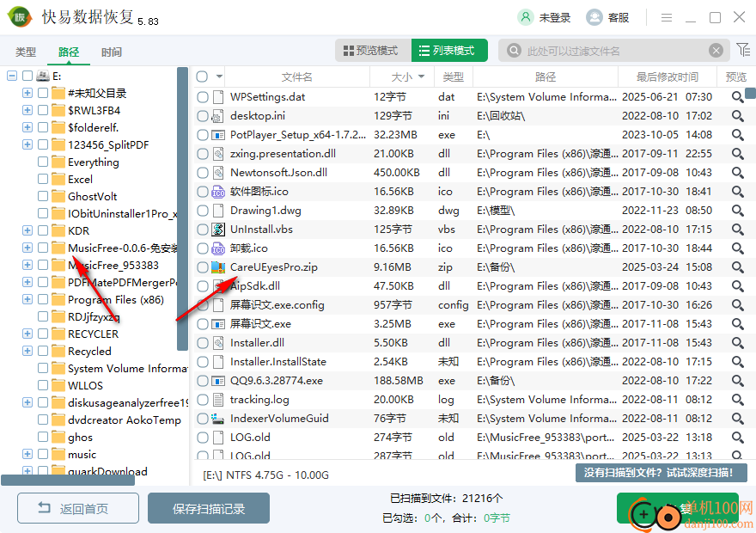756x533 pixels.
Task: Switch to the 类型 tab
Action: pyautogui.click(x=26, y=52)
